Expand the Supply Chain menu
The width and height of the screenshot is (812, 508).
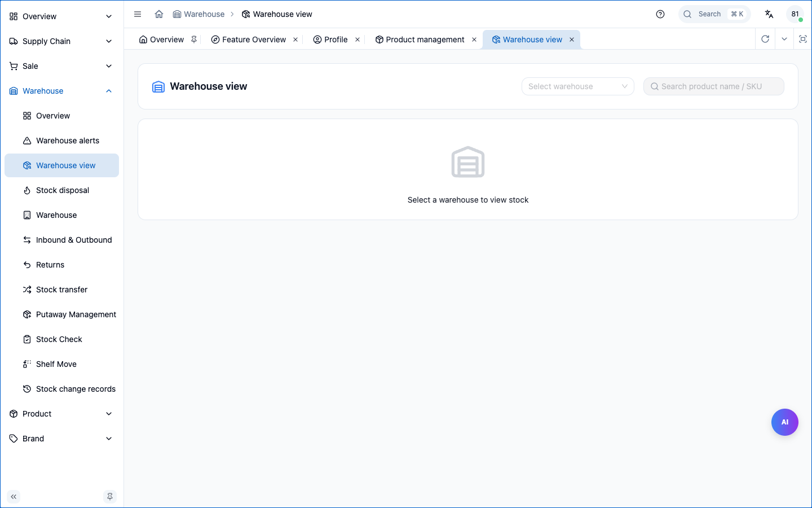pos(62,41)
